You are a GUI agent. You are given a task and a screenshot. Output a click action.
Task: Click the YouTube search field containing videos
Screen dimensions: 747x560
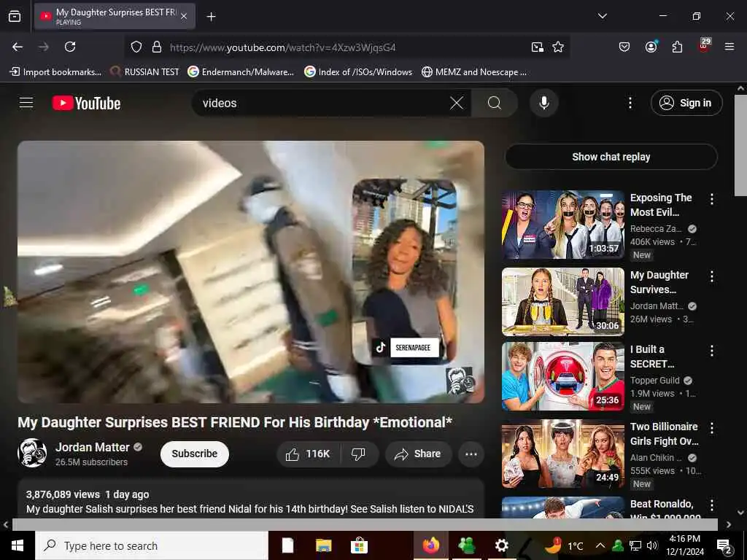point(324,103)
